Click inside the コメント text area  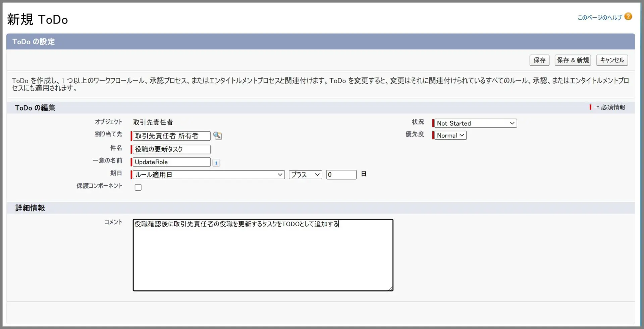coord(263,255)
